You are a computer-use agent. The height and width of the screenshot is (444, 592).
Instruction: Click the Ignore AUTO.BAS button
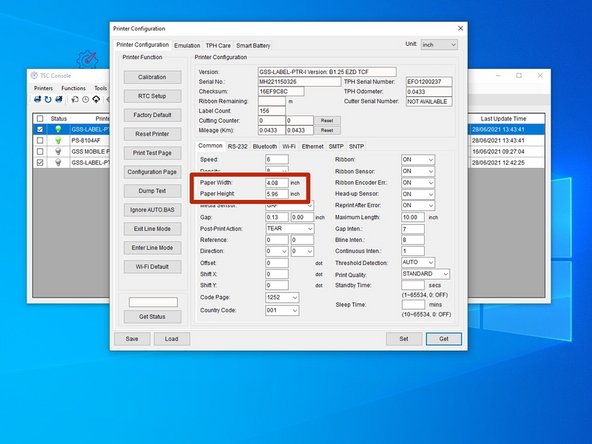click(x=152, y=210)
